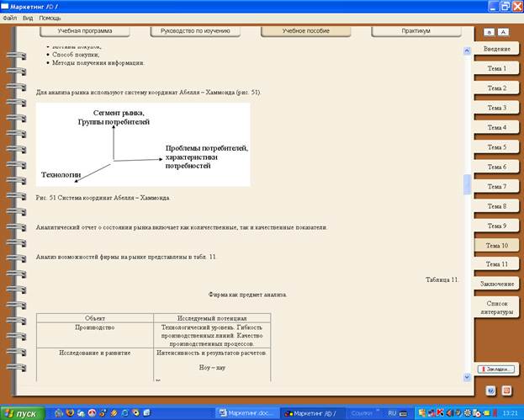Switch to Маркетинг.doc taskbar window
524x420 pixels.
click(x=247, y=413)
